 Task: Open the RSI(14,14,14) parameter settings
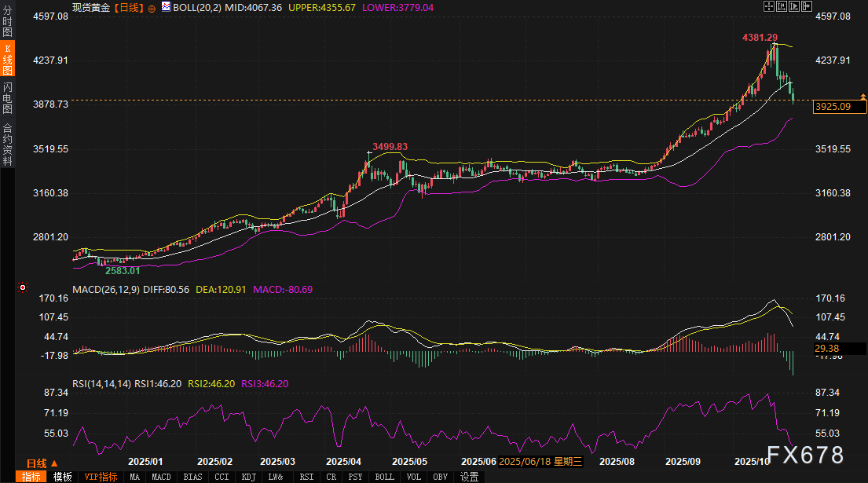101,384
